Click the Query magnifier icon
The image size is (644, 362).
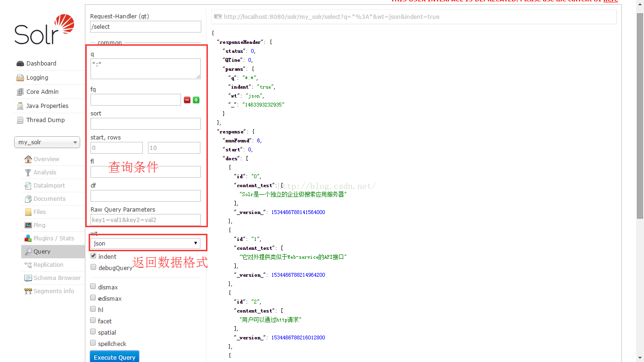coord(28,252)
